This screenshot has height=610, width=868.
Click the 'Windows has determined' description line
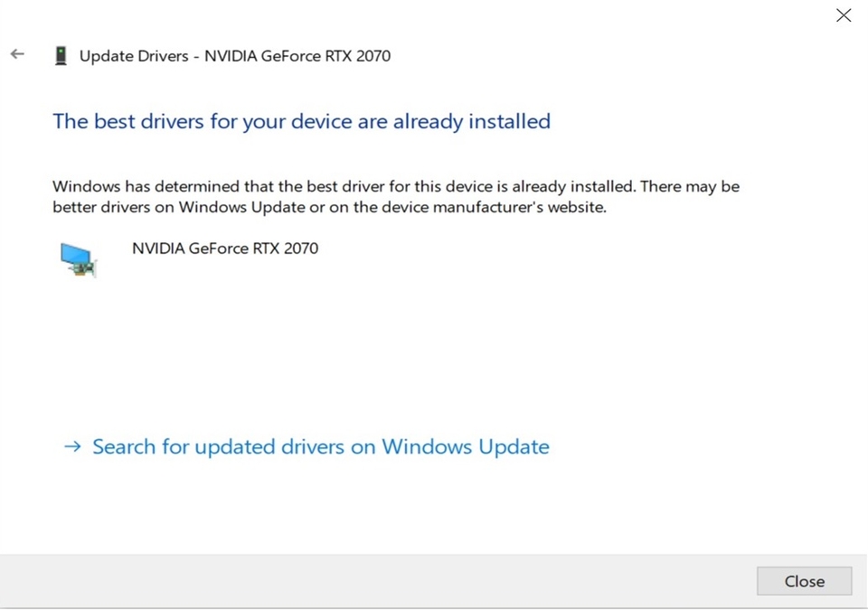tap(396, 186)
